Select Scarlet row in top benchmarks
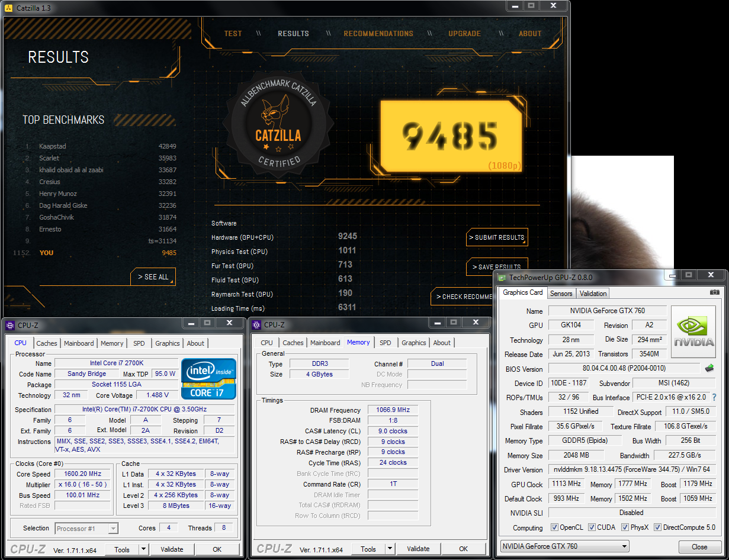The image size is (729, 560). (x=101, y=158)
